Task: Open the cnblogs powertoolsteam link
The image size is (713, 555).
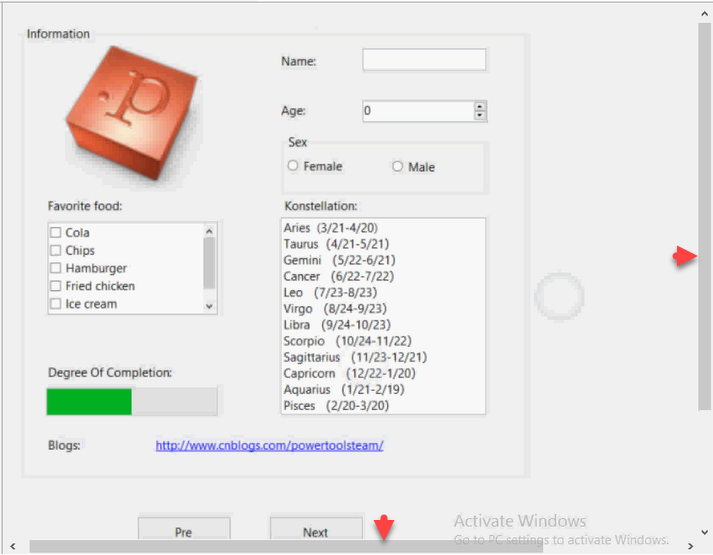Action: 269,445
